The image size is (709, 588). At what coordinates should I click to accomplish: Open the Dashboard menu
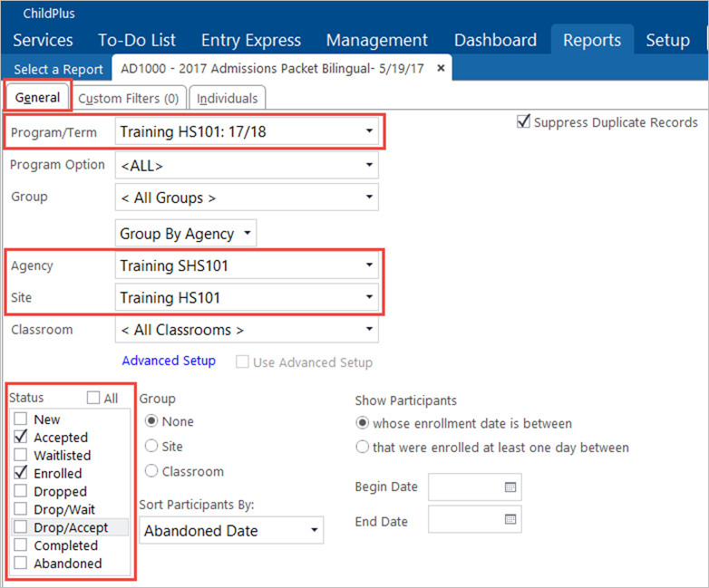coord(495,41)
